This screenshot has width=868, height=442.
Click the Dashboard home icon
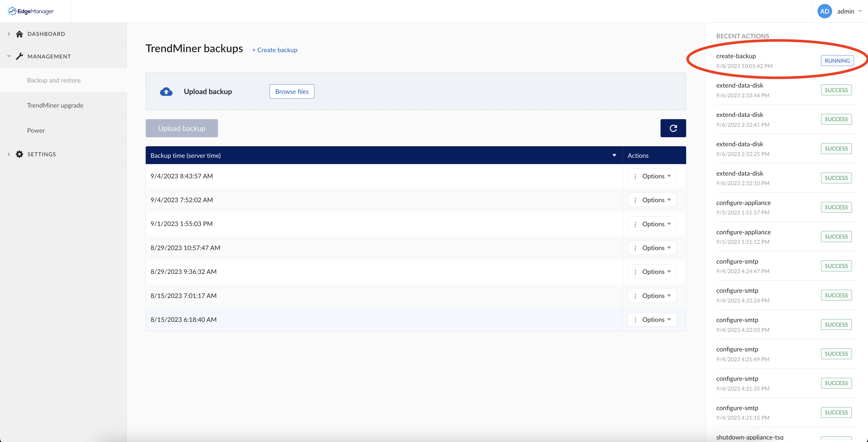pyautogui.click(x=20, y=34)
